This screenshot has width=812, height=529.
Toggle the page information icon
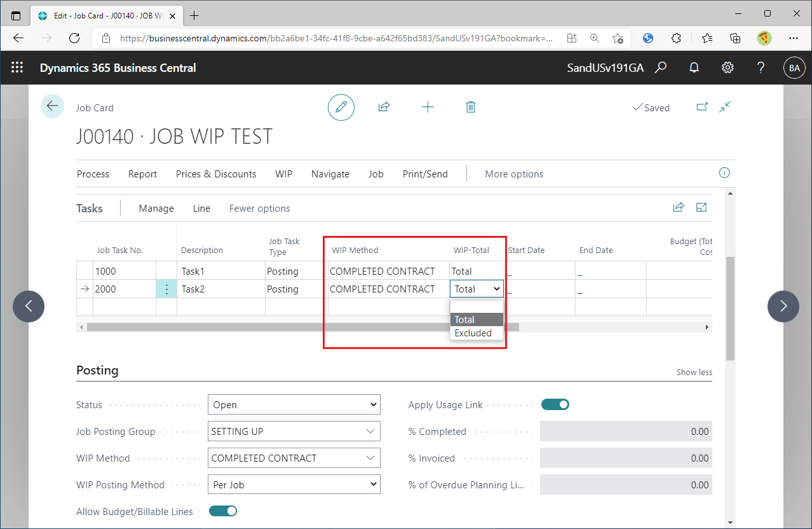[x=724, y=173]
